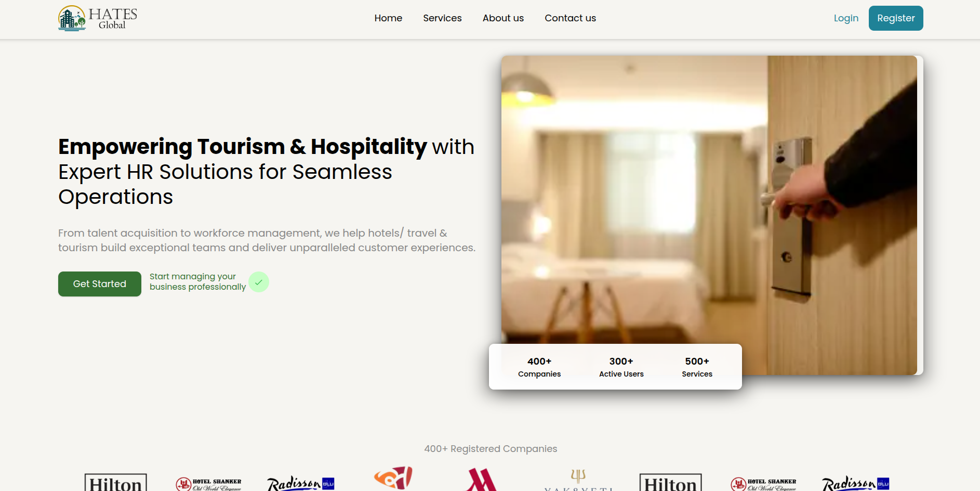
Task: Click the 500+ Services stat
Action: tap(697, 367)
